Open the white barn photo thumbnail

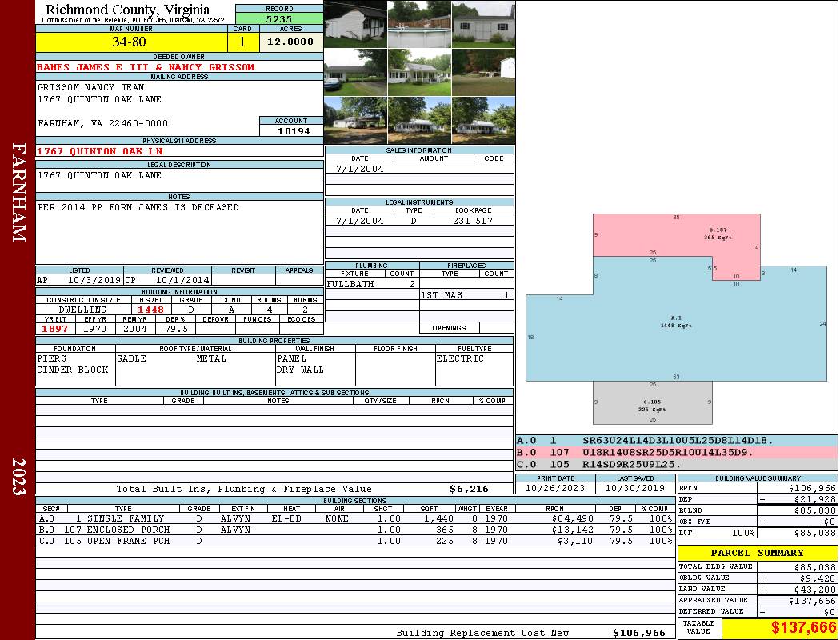[356, 24]
